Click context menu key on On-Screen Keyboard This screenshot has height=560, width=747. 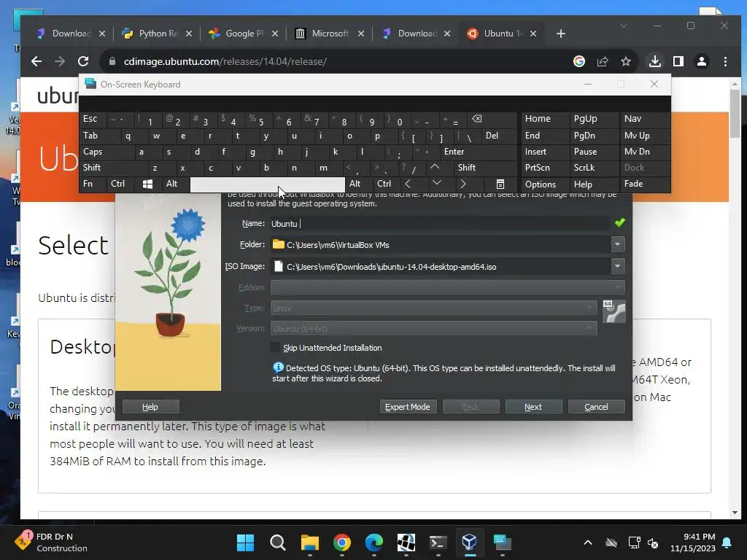click(500, 184)
